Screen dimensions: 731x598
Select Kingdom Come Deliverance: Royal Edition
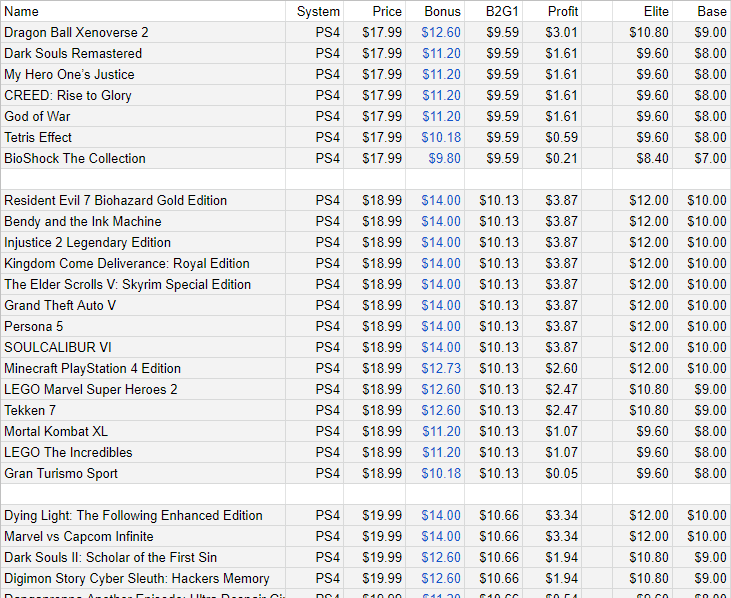click(x=143, y=263)
